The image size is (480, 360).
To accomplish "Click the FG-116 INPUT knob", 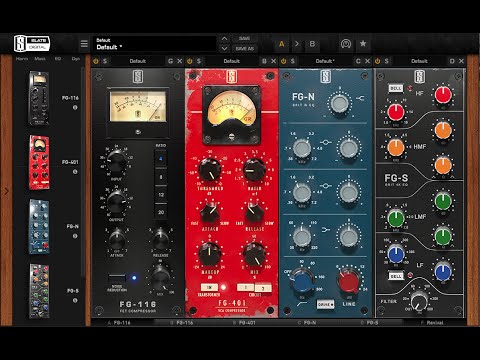I will coord(116,161).
